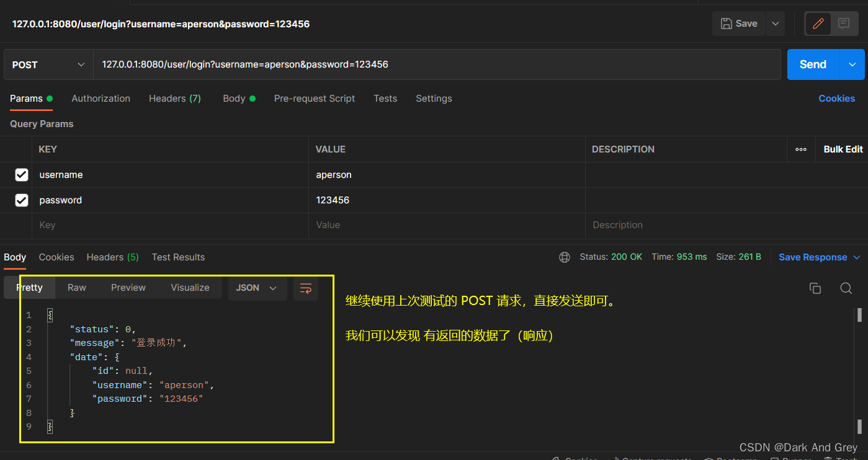
Task: Click the globe network icon
Action: (x=565, y=257)
